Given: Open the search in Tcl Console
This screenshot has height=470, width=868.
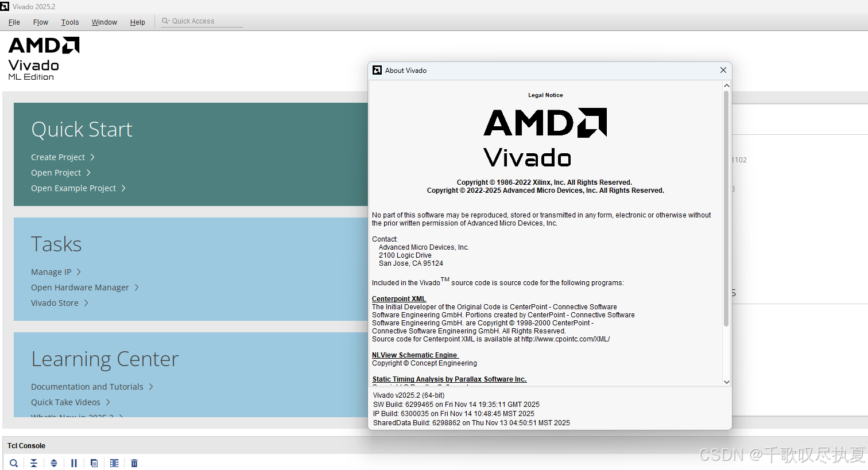Looking at the screenshot, I should click(14, 463).
